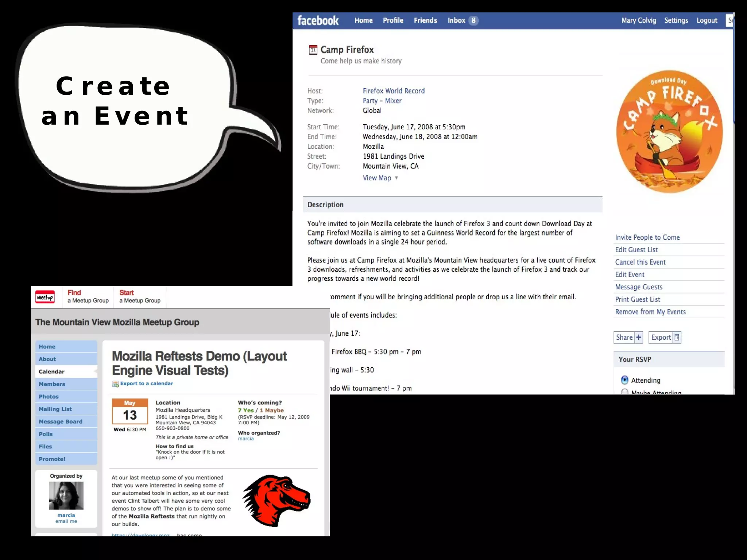Open the Polls sidebar item
This screenshot has height=560, width=747.
(x=66, y=434)
